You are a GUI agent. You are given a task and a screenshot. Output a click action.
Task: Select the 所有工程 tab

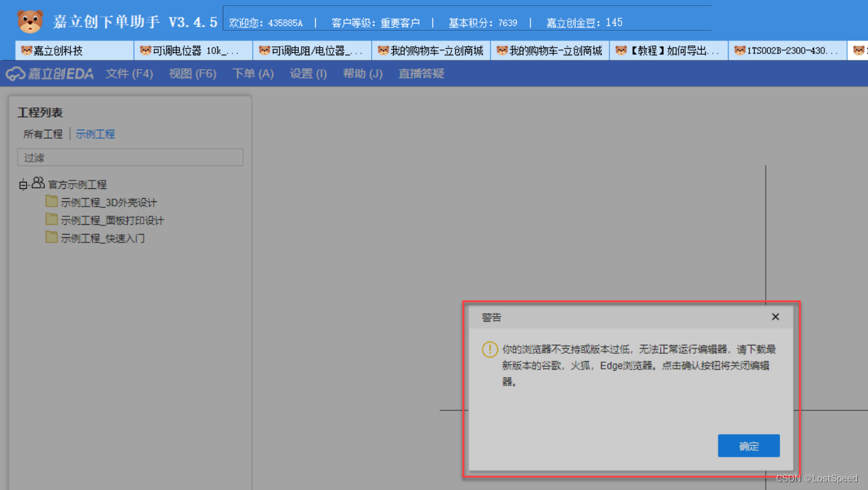click(43, 134)
